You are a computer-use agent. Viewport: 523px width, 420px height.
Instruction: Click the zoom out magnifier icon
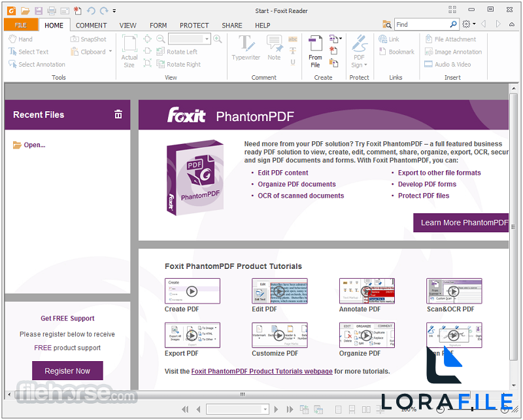pyautogui.click(x=160, y=39)
